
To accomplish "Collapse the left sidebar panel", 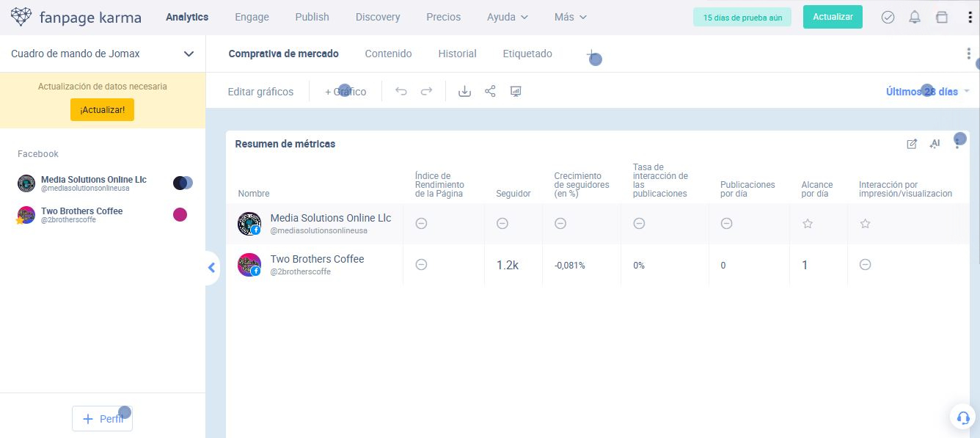I will coord(211,268).
